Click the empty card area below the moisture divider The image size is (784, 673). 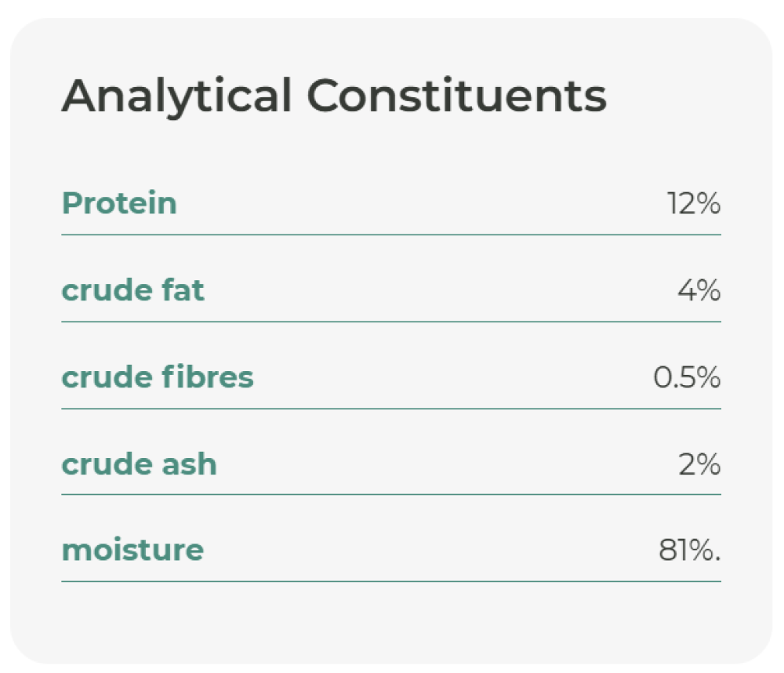390,621
